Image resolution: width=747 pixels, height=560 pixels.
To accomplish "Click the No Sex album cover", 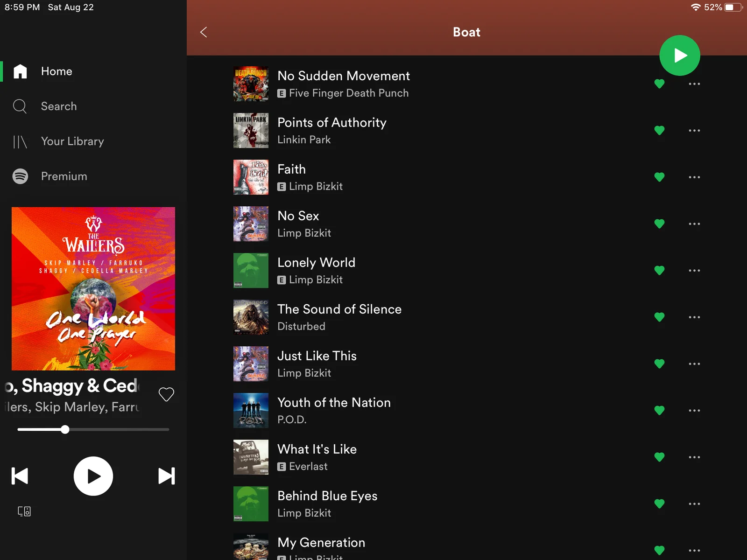I will pos(251,224).
